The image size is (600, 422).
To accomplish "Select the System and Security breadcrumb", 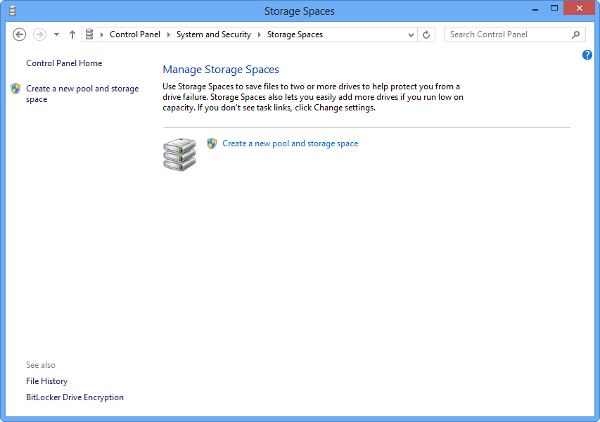I will pyautogui.click(x=213, y=34).
